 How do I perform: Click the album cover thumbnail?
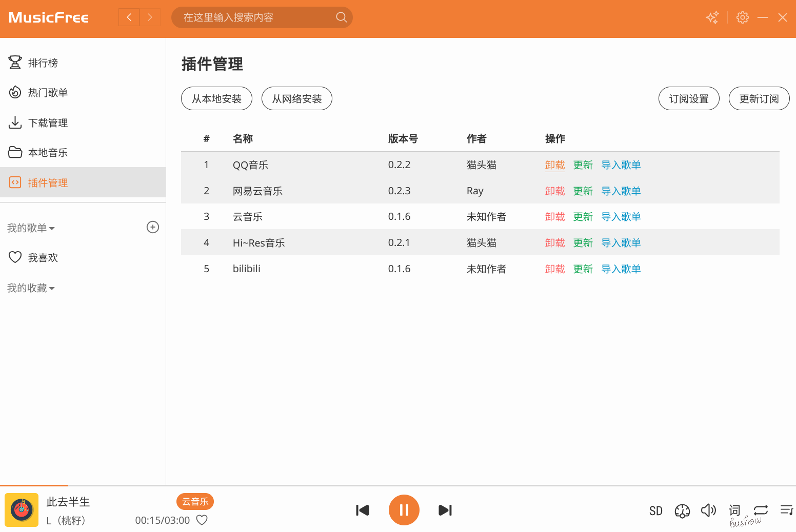[22, 510]
